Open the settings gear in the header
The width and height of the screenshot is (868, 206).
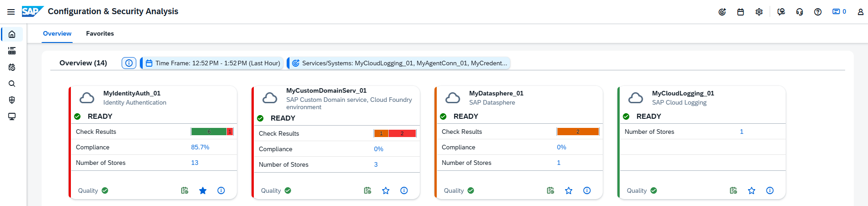pos(759,12)
